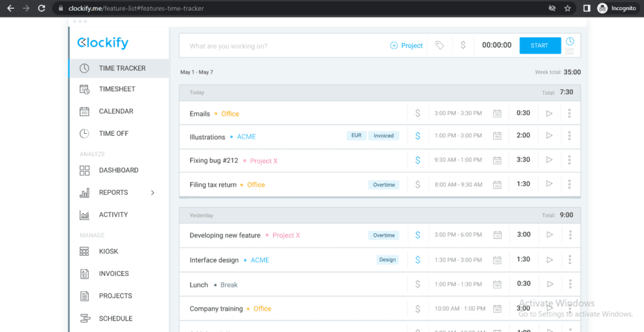Image resolution: width=644 pixels, height=332 pixels.
Task: Add a Project to the timer
Action: pyautogui.click(x=406, y=45)
